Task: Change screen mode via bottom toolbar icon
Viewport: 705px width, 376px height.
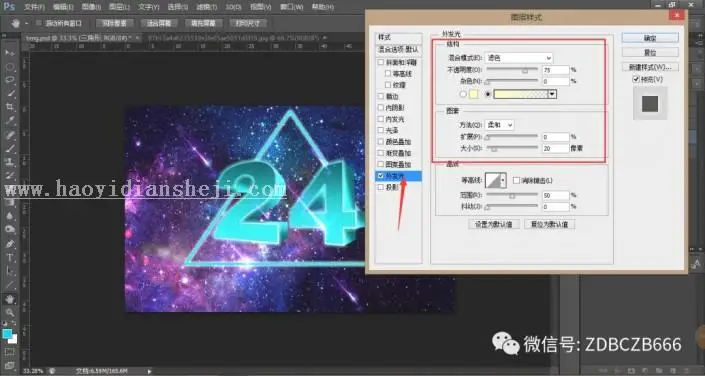Action: [10, 365]
